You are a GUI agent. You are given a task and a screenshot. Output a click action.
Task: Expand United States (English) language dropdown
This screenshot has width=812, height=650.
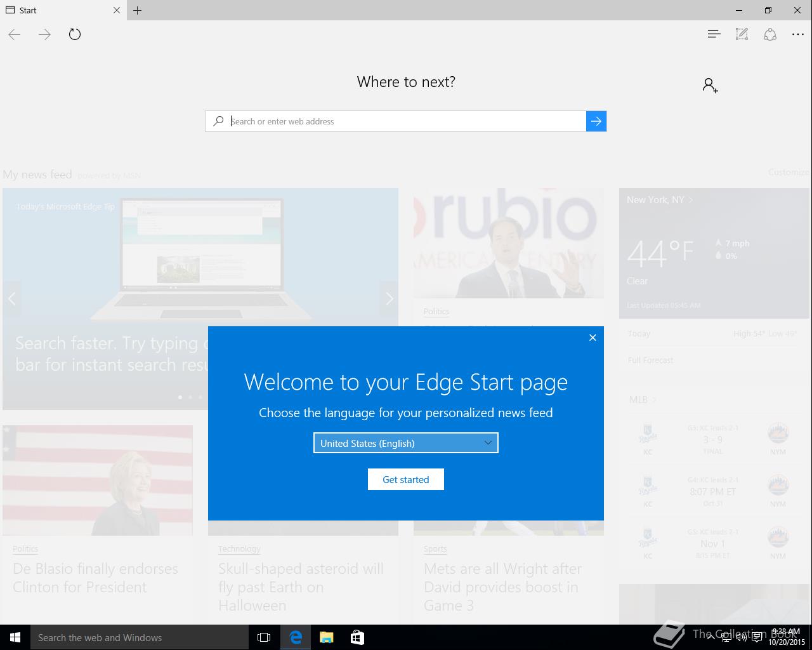(406, 443)
